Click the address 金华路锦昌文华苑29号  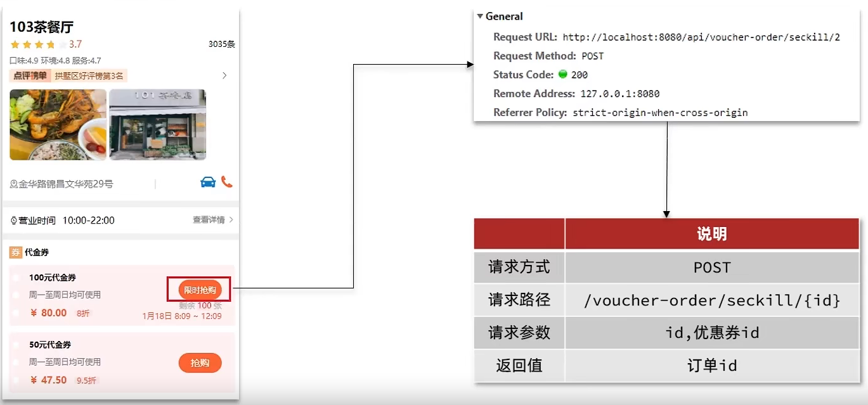(x=65, y=184)
